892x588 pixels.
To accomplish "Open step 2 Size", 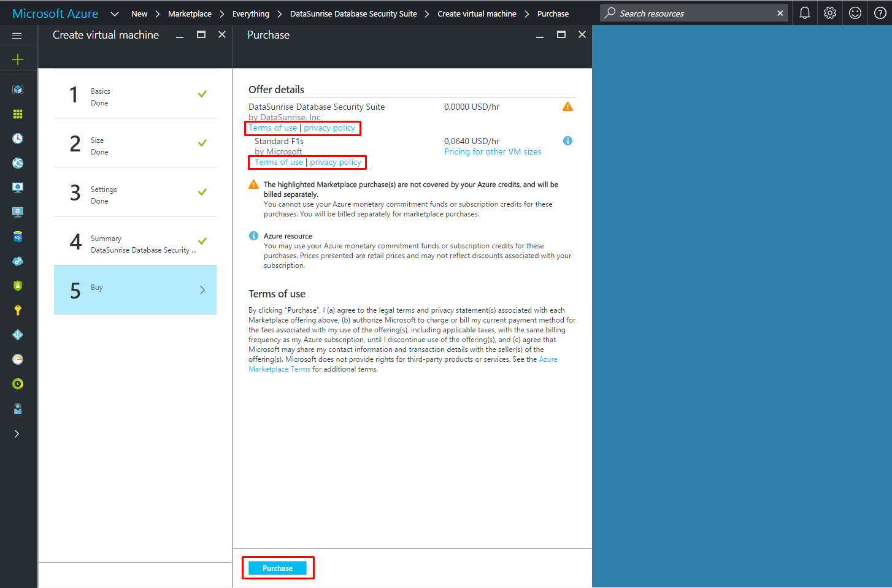I will [x=135, y=143].
